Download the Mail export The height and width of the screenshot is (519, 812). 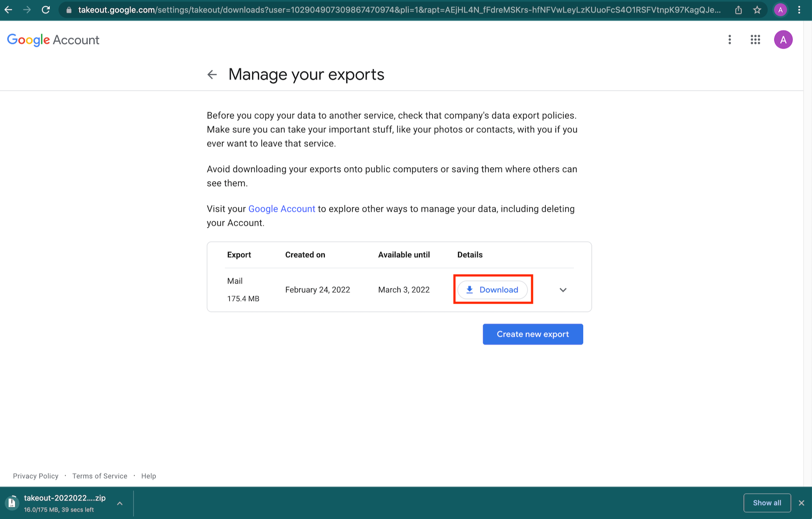point(493,290)
